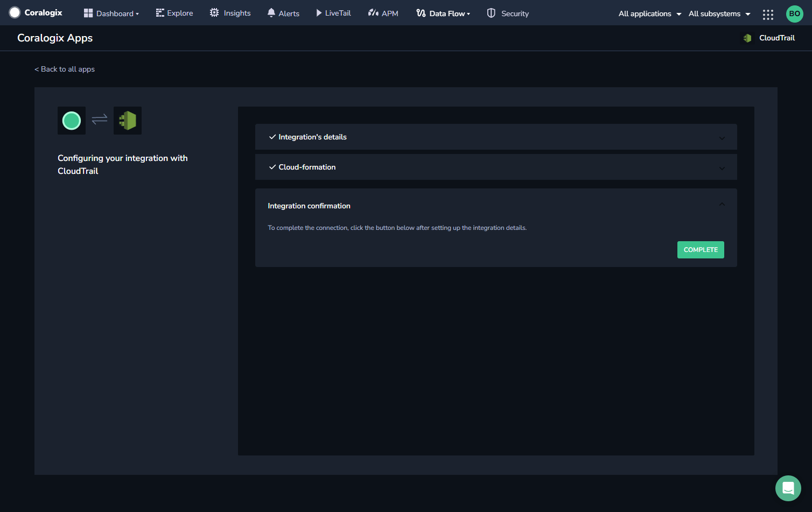Screen dimensions: 812x512
Task: Go to the Security section
Action: point(508,13)
